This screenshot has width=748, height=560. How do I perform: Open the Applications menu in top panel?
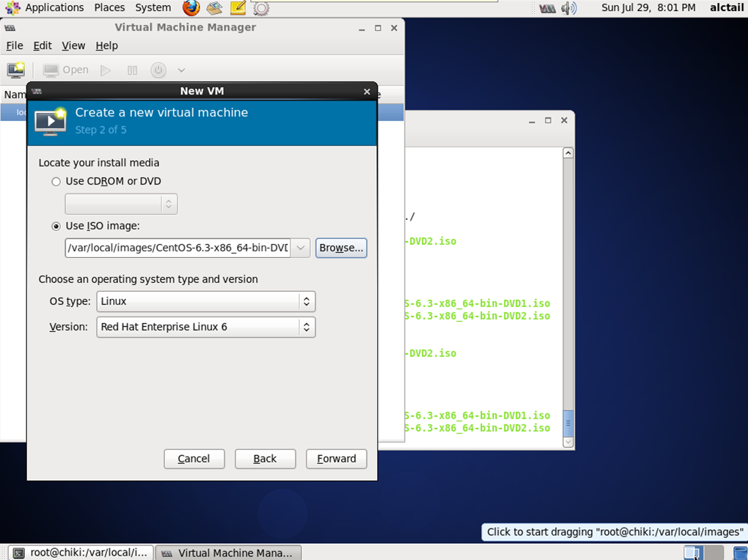click(x=54, y=7)
